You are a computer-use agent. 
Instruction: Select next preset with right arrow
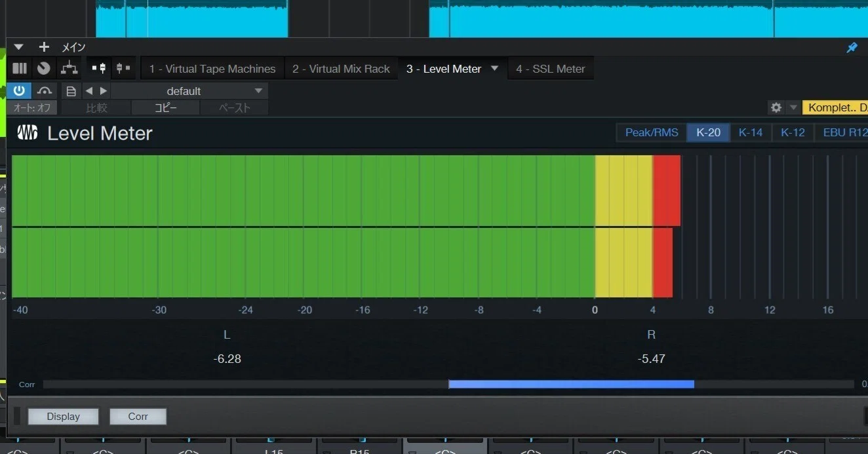(x=103, y=91)
